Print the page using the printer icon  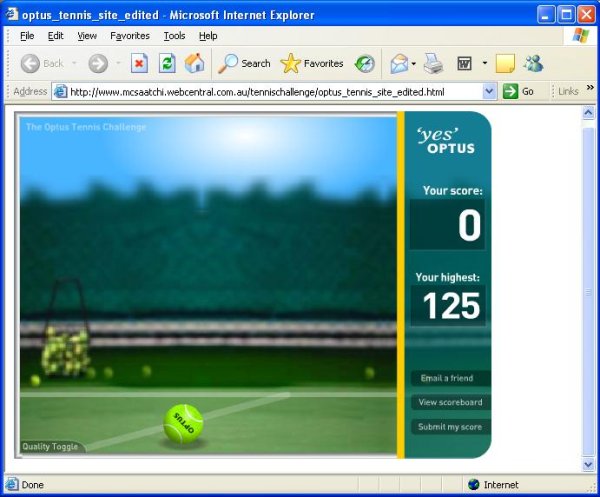click(433, 63)
